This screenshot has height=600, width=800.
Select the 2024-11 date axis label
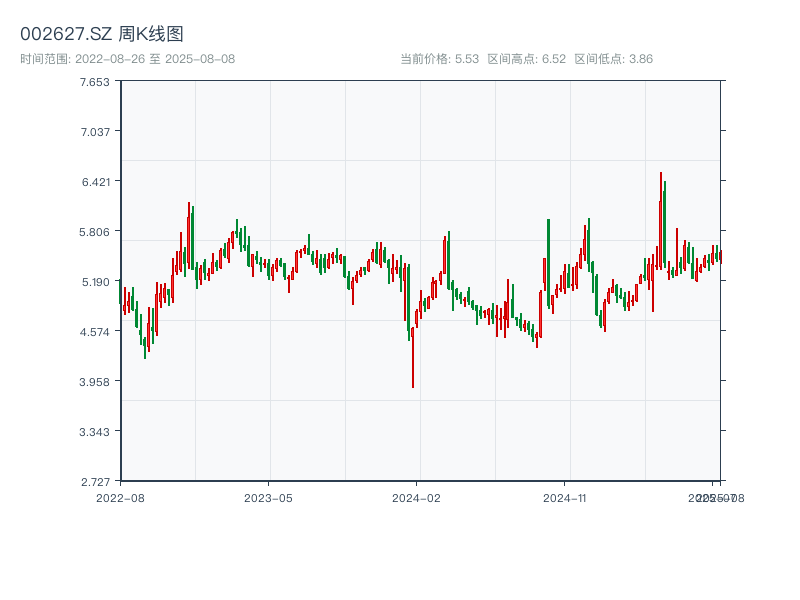[x=564, y=497]
